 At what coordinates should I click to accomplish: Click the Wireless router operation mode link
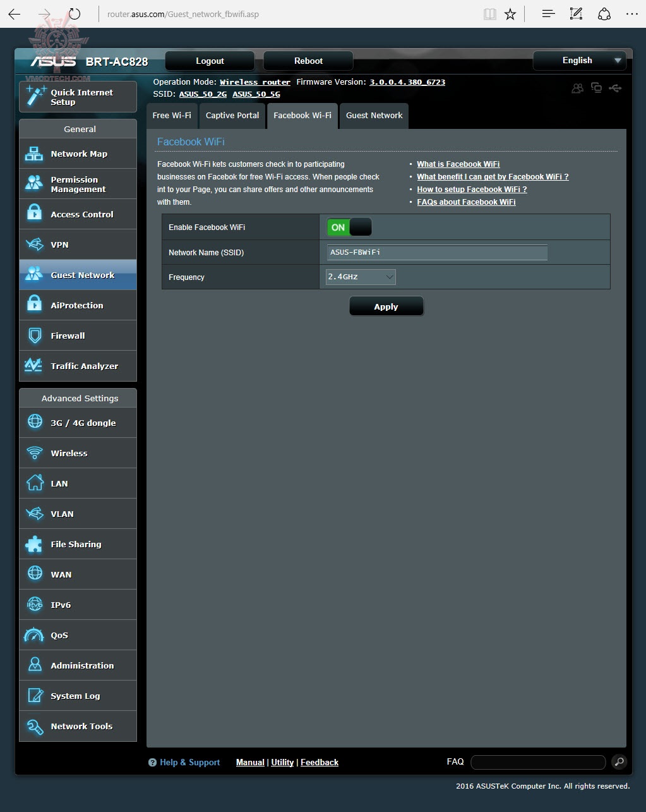(x=255, y=82)
